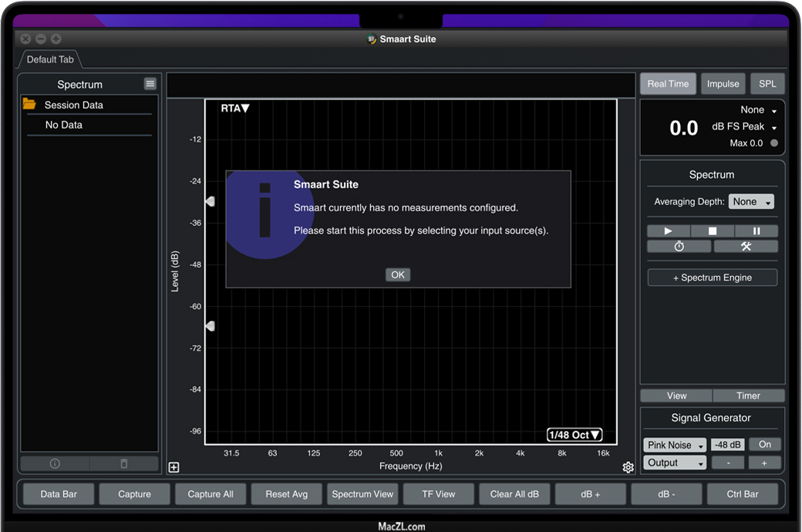Start the spectrum measurement with play
The width and height of the screenshot is (802, 532).
point(668,231)
